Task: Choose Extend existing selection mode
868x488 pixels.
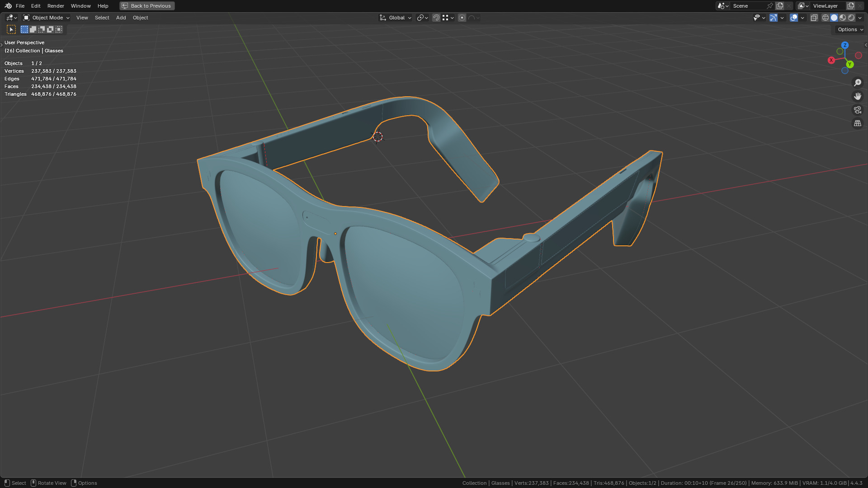Action: point(33,29)
